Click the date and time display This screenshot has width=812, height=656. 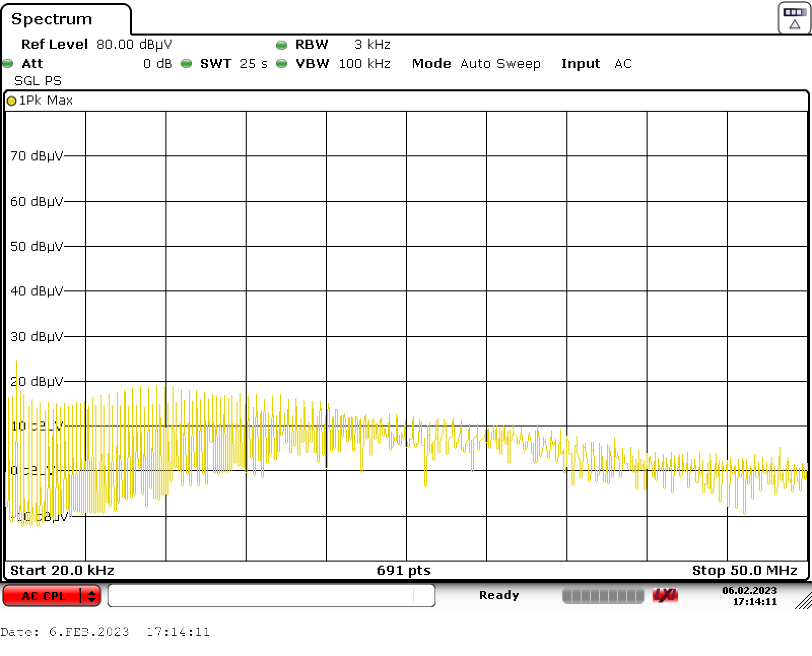click(x=749, y=596)
